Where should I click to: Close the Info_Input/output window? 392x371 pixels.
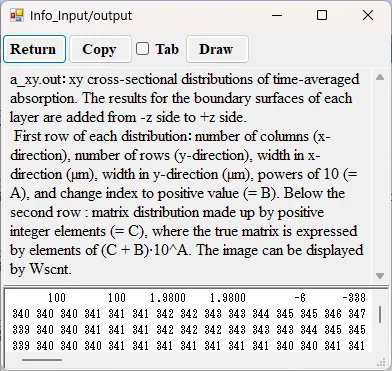[368, 15]
